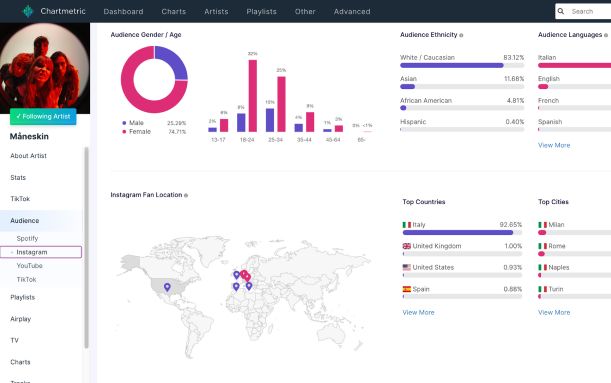
Task: Click the 18-24 female bar
Action: point(253,96)
